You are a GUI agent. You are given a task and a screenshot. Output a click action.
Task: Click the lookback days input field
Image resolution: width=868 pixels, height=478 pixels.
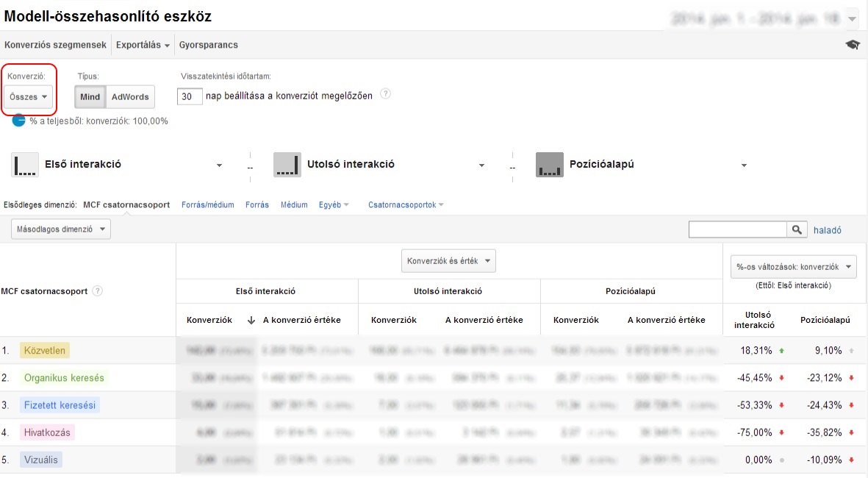pos(190,96)
